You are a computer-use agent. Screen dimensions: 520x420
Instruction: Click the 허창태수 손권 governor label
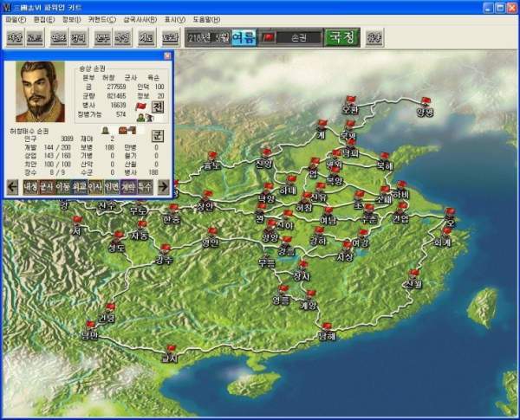click(29, 132)
